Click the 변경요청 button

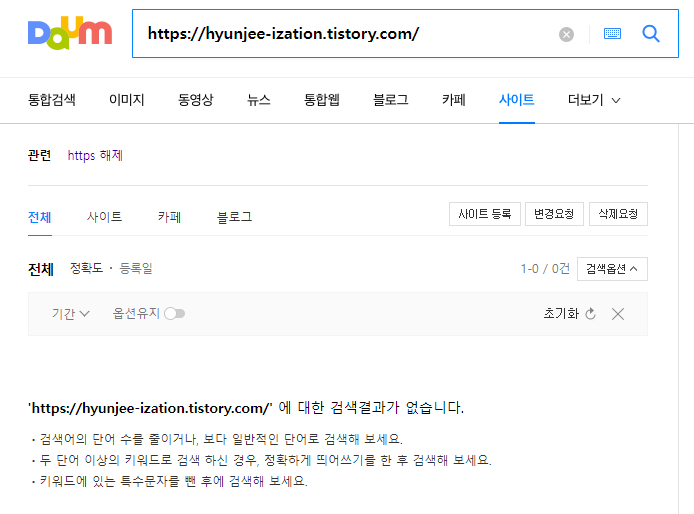pos(554,214)
